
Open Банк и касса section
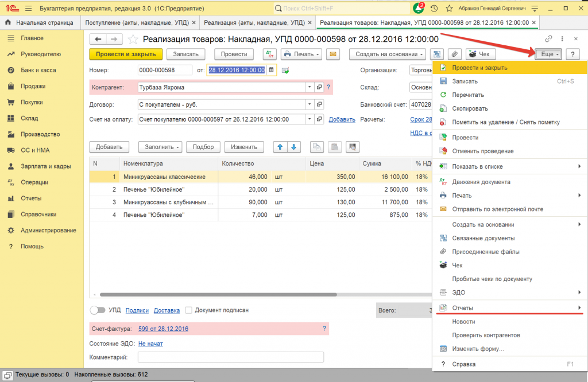[x=38, y=70]
